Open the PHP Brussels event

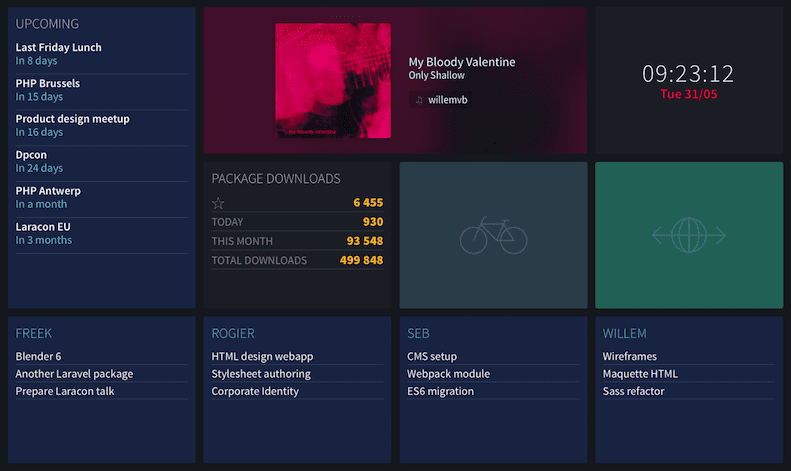click(x=47, y=83)
